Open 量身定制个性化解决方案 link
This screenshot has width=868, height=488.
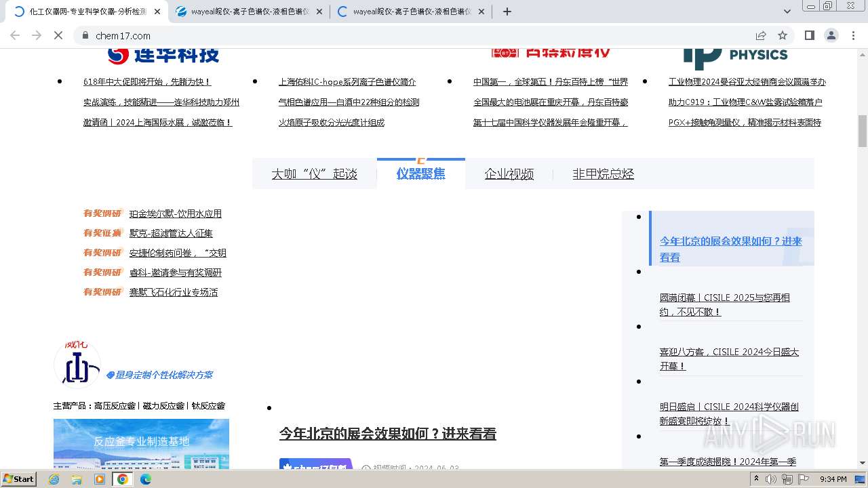tap(159, 375)
